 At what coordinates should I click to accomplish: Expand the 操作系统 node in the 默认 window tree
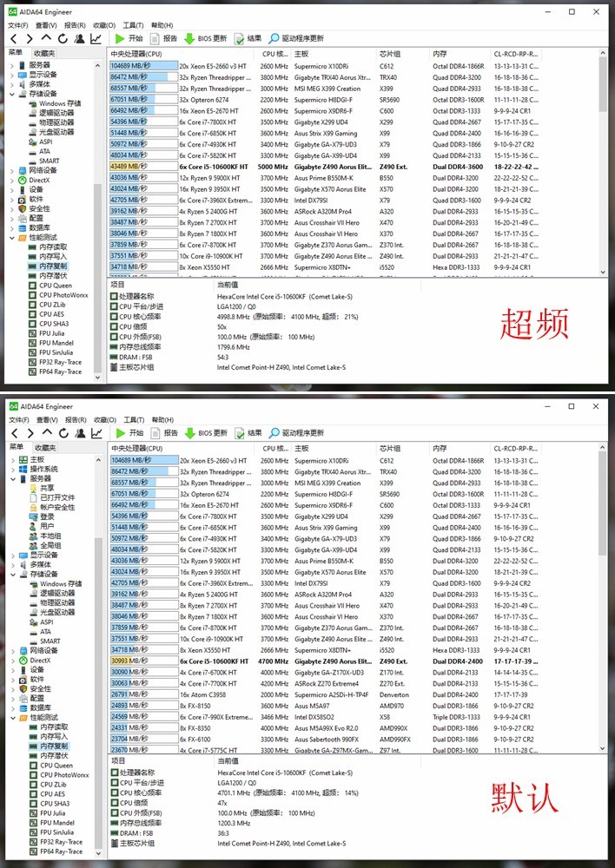[13, 470]
